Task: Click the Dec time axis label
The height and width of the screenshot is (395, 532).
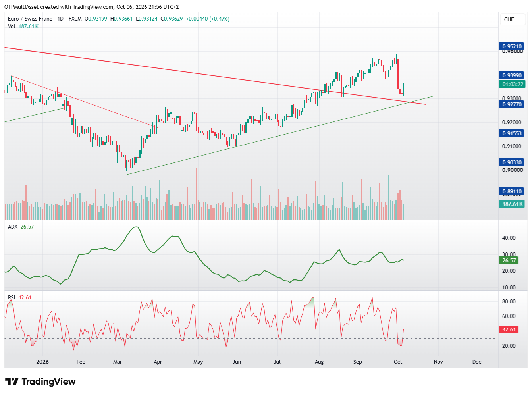Action: click(477, 362)
